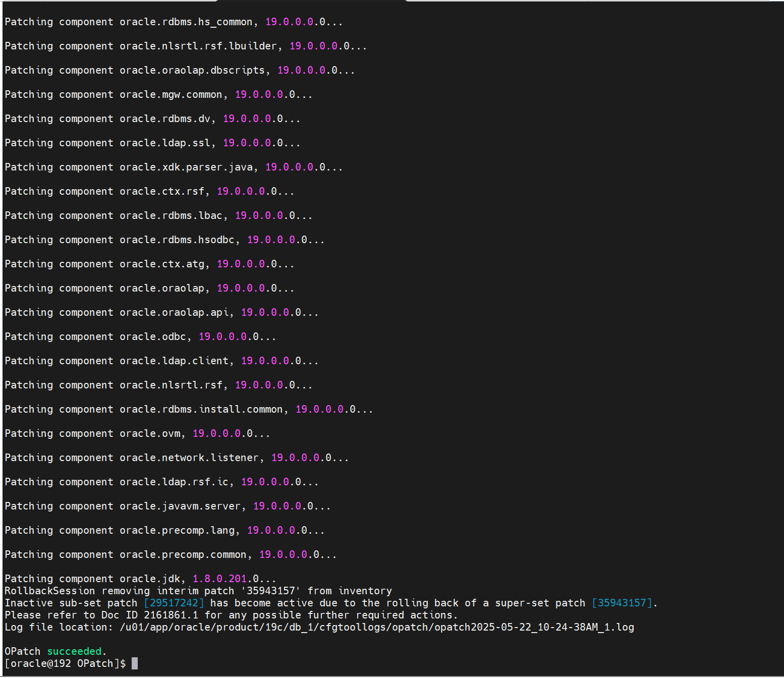
Task: Click the oracle.rdbms.hsodbc component line
Action: (x=164, y=240)
